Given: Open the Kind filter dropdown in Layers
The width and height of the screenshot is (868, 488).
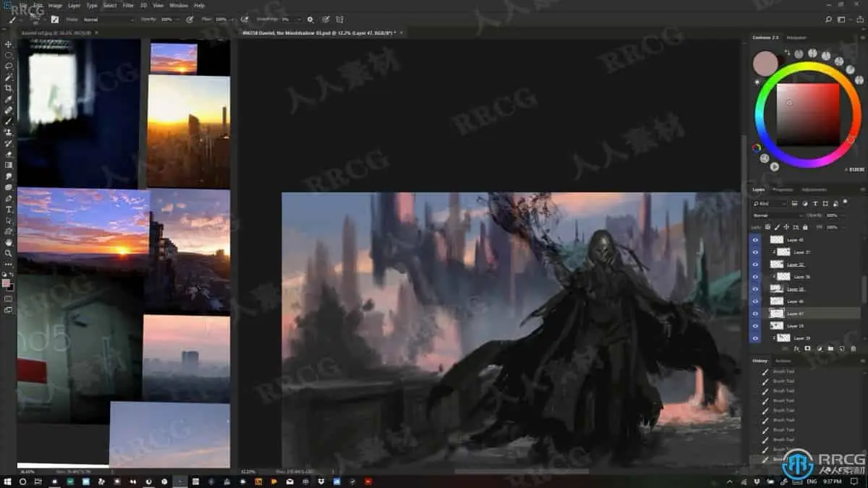Looking at the screenshot, I should tap(771, 204).
